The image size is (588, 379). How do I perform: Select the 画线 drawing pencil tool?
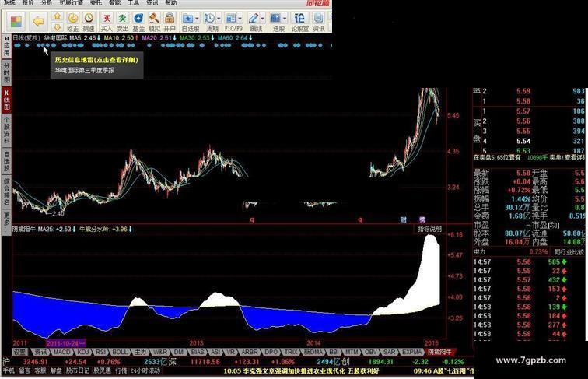click(254, 22)
